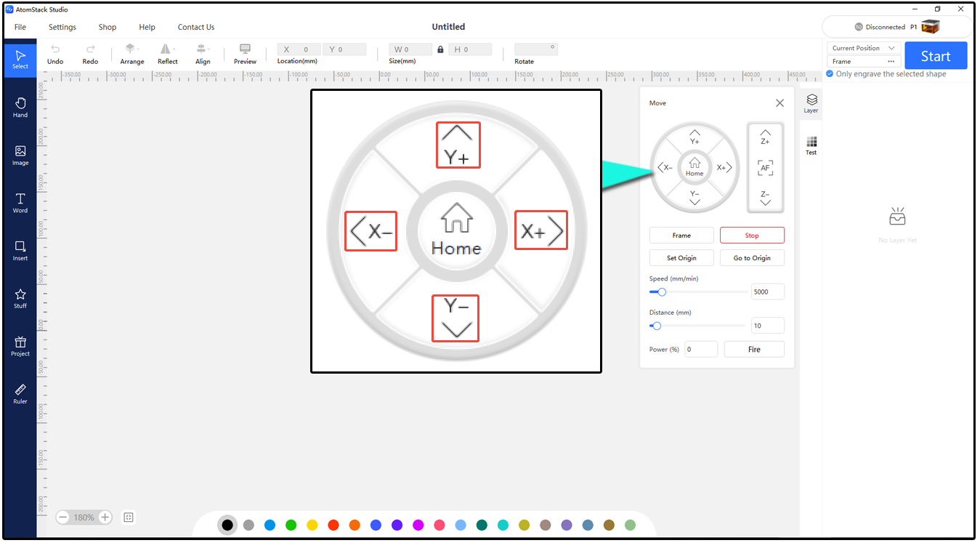The image size is (980, 543).
Task: Click the Power percent input field
Action: (x=701, y=349)
